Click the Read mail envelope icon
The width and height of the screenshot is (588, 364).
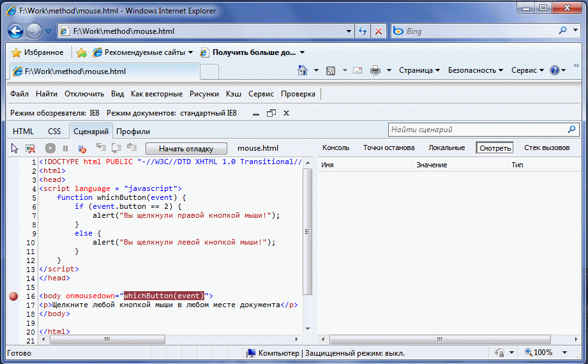[x=358, y=70]
